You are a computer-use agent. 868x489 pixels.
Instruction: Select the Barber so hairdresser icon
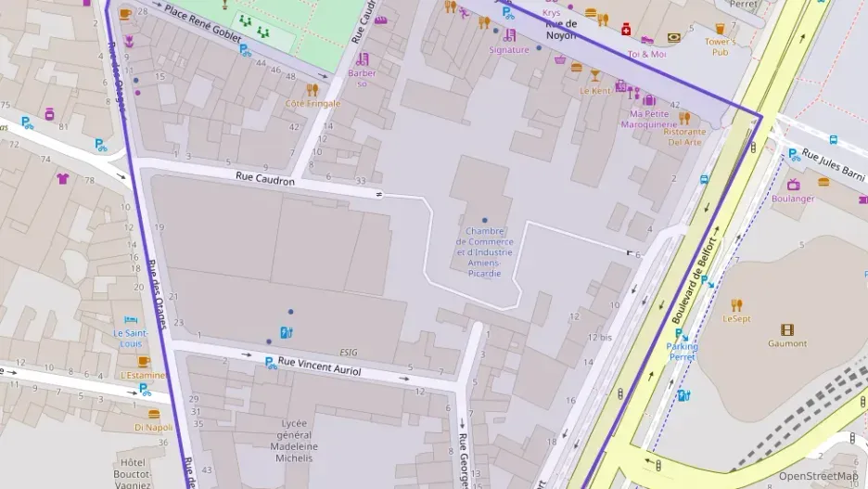coord(364,58)
